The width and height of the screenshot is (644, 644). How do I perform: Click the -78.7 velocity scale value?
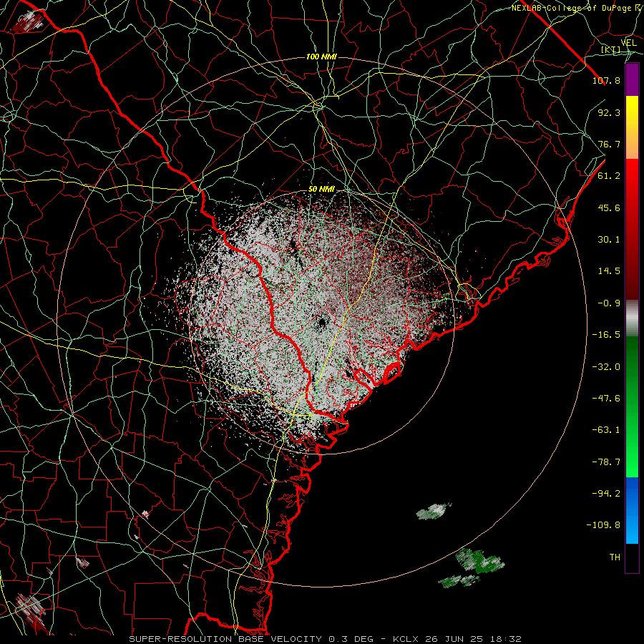[606, 462]
